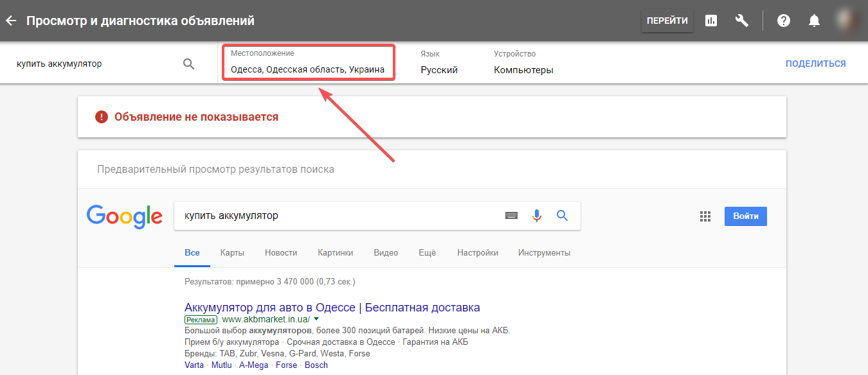Open the Varta sitelink

coord(194,365)
